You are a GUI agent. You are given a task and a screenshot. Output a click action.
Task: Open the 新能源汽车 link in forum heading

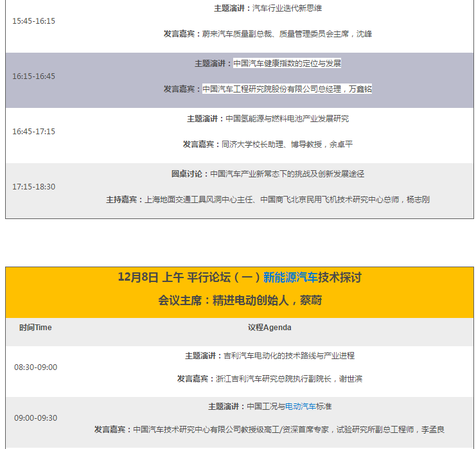point(290,277)
